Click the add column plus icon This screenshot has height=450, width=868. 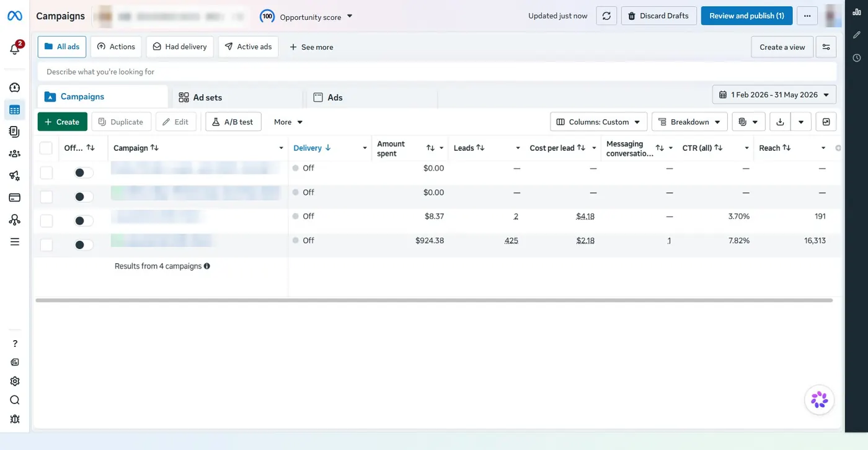coord(838,148)
